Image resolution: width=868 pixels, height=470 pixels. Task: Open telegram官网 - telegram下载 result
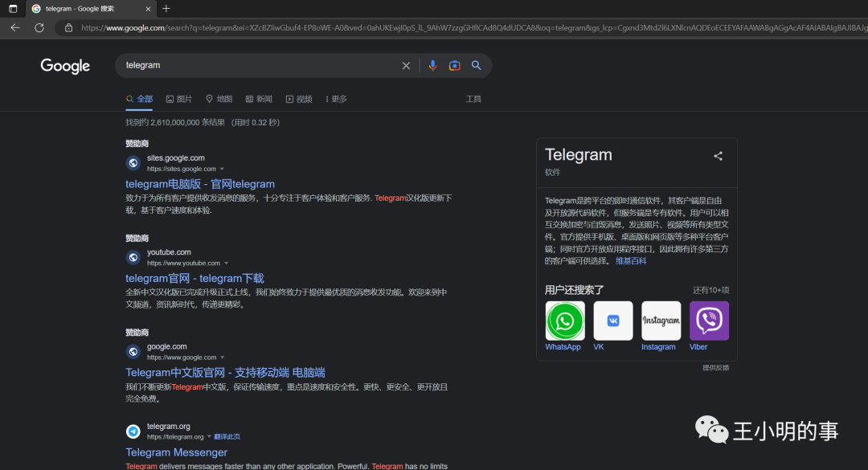click(x=194, y=279)
